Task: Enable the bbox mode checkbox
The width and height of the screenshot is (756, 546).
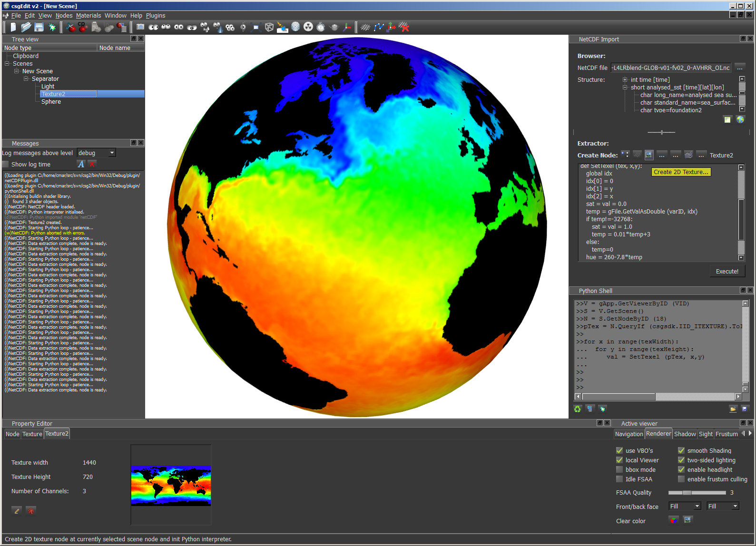Action: pos(619,469)
